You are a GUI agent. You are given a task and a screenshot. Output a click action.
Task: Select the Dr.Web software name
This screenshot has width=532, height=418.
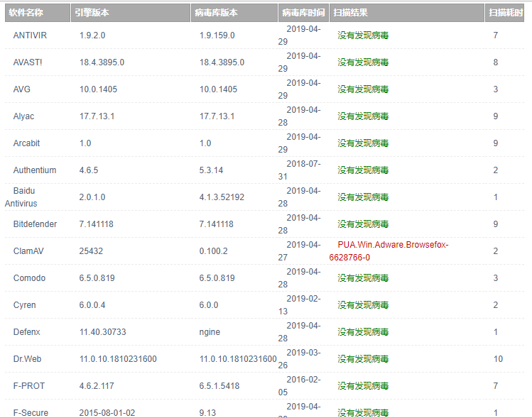27,358
